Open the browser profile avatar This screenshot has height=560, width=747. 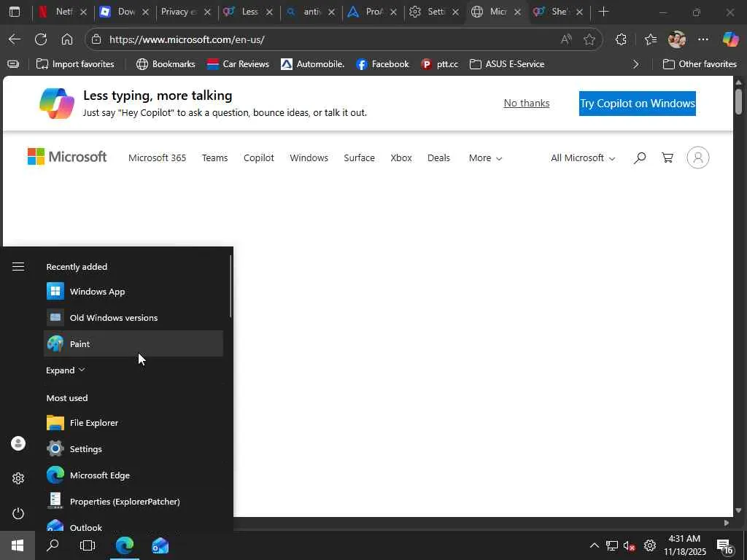[x=677, y=39]
